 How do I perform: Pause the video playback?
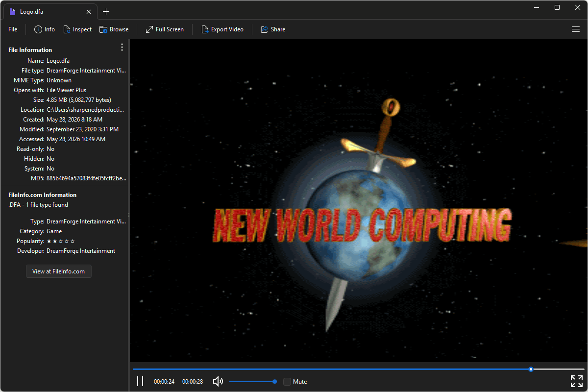coord(140,381)
